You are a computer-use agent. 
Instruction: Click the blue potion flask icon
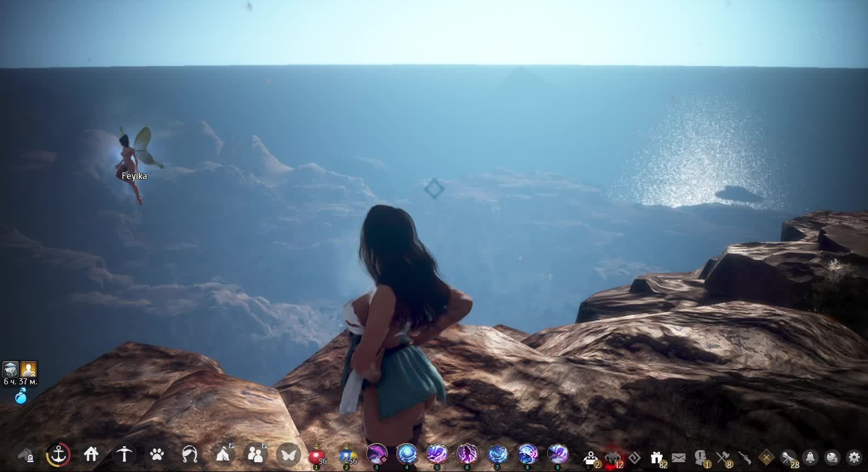(21, 396)
